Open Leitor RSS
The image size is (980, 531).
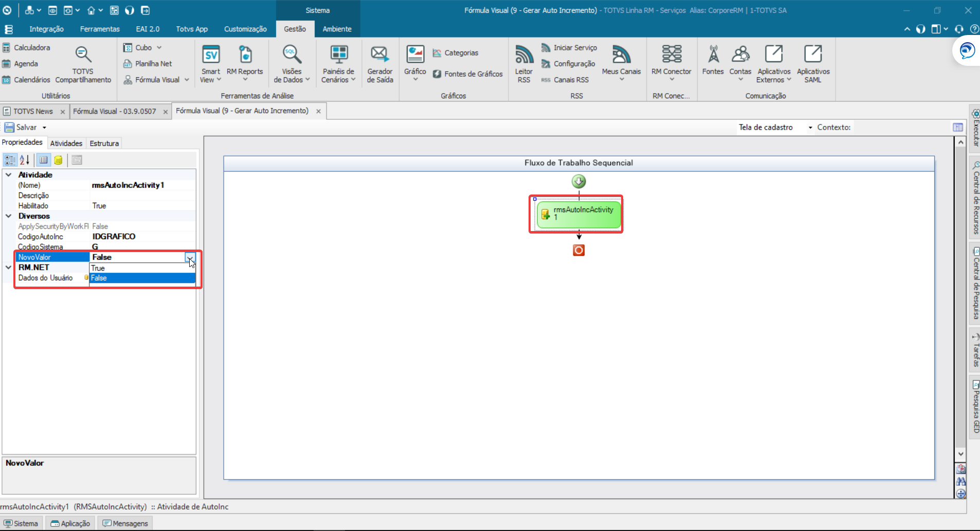[x=523, y=64]
